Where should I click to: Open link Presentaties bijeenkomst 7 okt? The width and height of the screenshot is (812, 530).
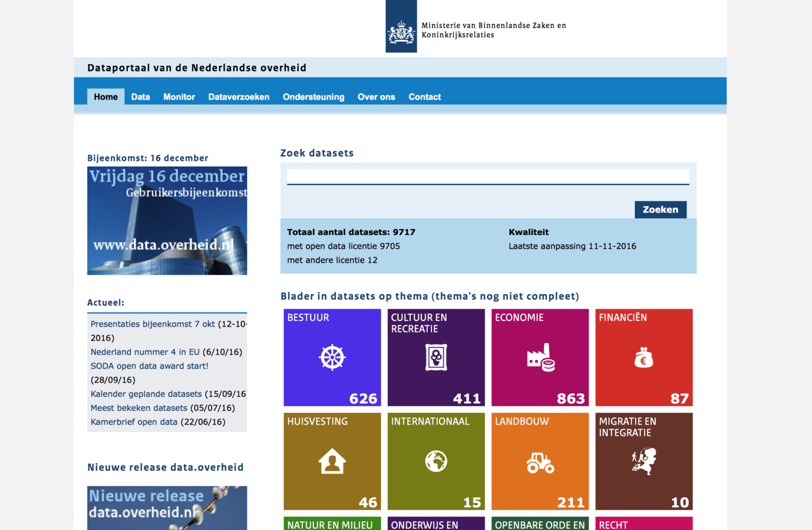(153, 324)
